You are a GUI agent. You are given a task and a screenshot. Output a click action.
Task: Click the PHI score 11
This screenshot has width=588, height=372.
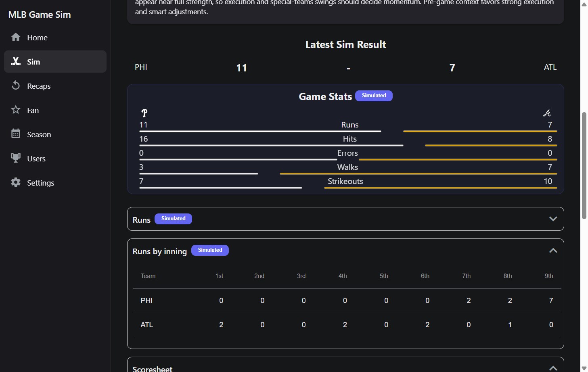point(241,68)
